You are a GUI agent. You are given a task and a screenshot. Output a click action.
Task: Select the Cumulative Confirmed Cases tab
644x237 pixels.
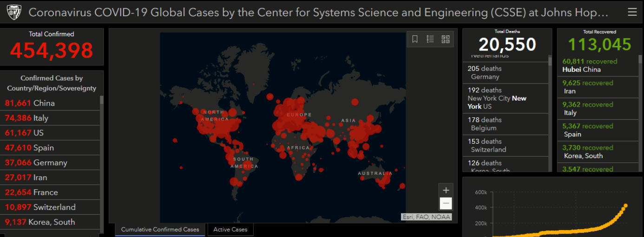coord(160,230)
